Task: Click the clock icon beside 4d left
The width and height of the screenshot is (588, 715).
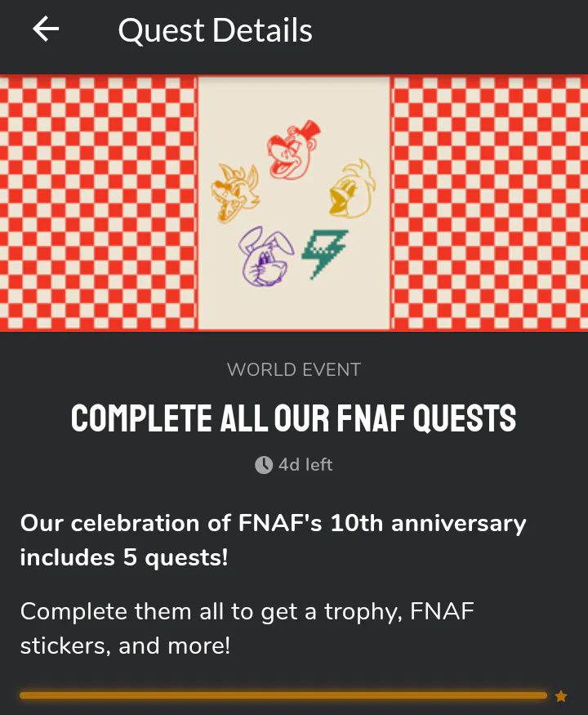Action: tap(263, 465)
